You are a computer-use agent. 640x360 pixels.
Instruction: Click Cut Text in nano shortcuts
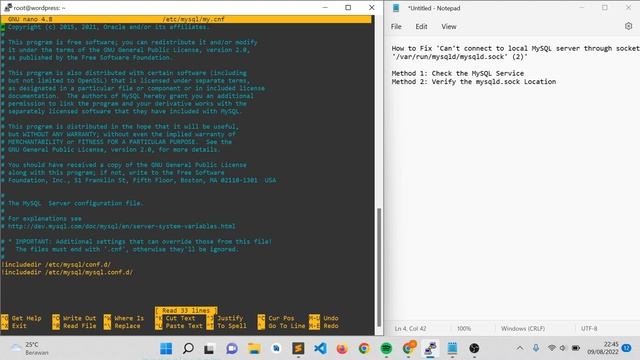(180, 318)
